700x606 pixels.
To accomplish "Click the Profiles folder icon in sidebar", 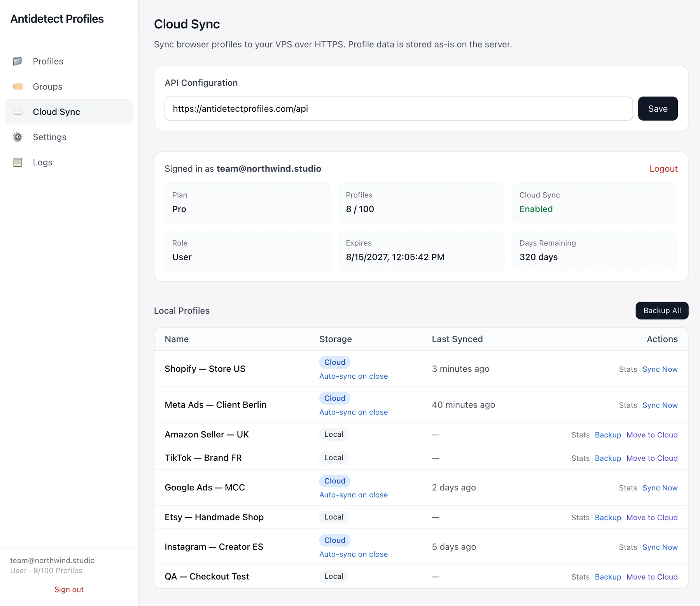I will pyautogui.click(x=17, y=61).
